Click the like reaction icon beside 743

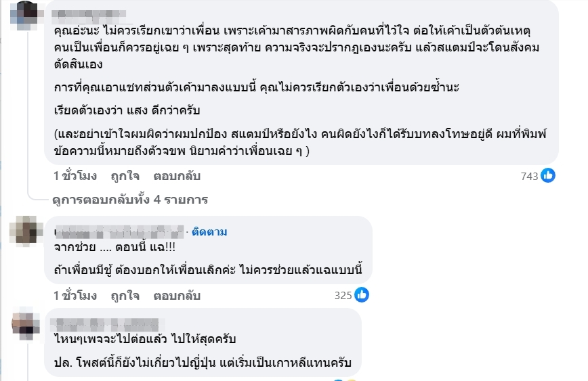(548, 176)
